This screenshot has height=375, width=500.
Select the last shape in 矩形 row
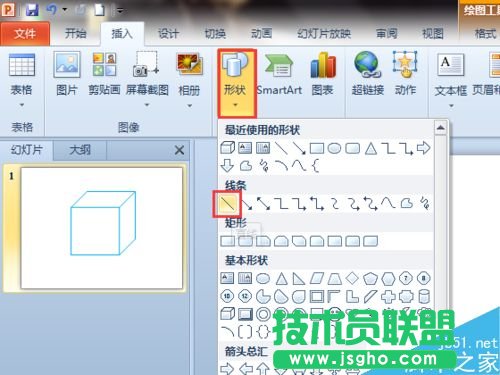(370, 241)
